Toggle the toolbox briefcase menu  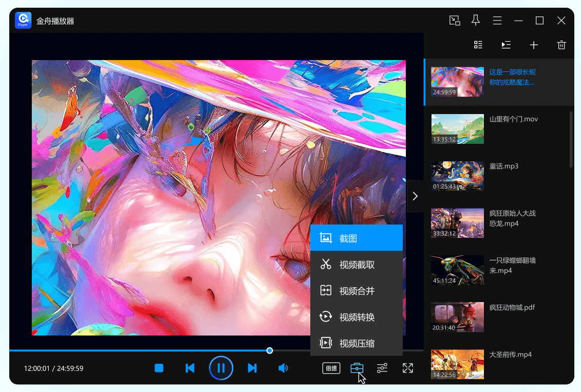point(357,368)
